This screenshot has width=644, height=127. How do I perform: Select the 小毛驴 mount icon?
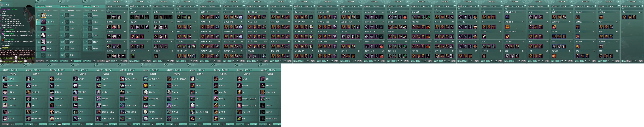[x=263, y=99]
